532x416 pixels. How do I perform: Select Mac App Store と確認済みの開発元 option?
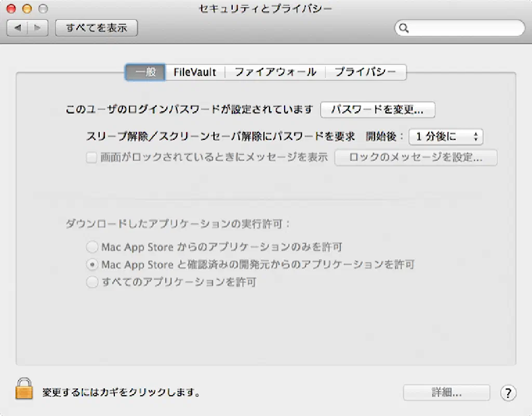coord(92,265)
